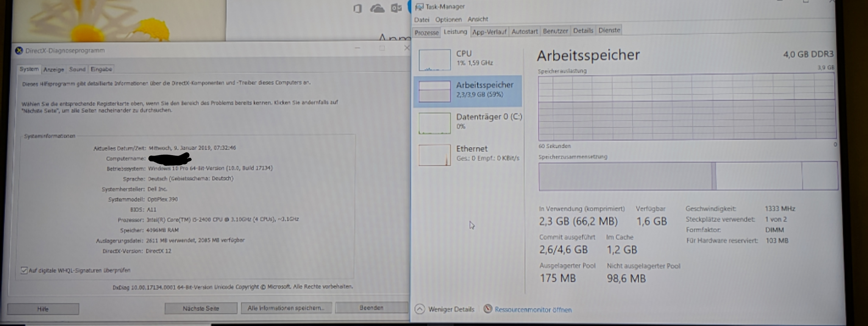Switch to the Sound tab in DirectX-Diagnoseprogramm

pyautogui.click(x=77, y=69)
